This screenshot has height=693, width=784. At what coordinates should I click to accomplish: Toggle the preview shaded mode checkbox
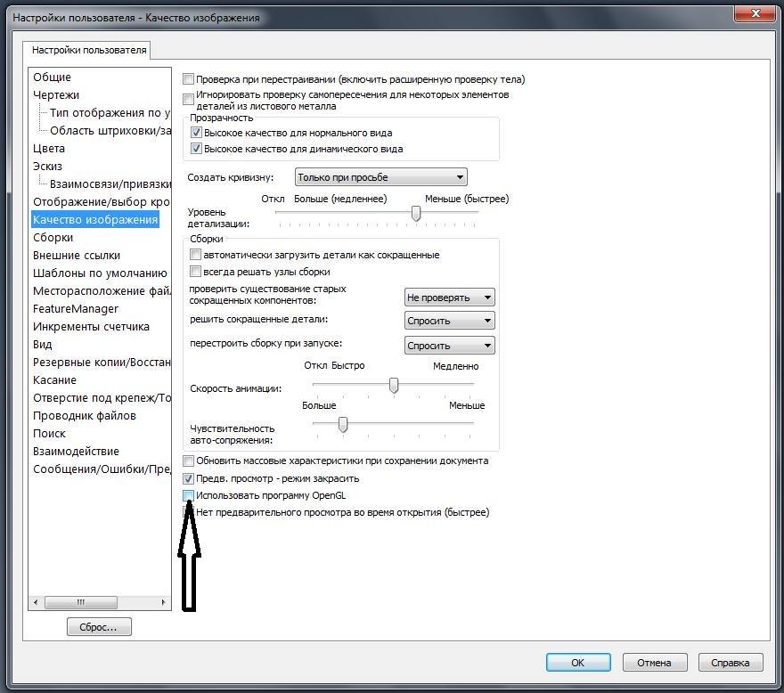pyautogui.click(x=188, y=478)
